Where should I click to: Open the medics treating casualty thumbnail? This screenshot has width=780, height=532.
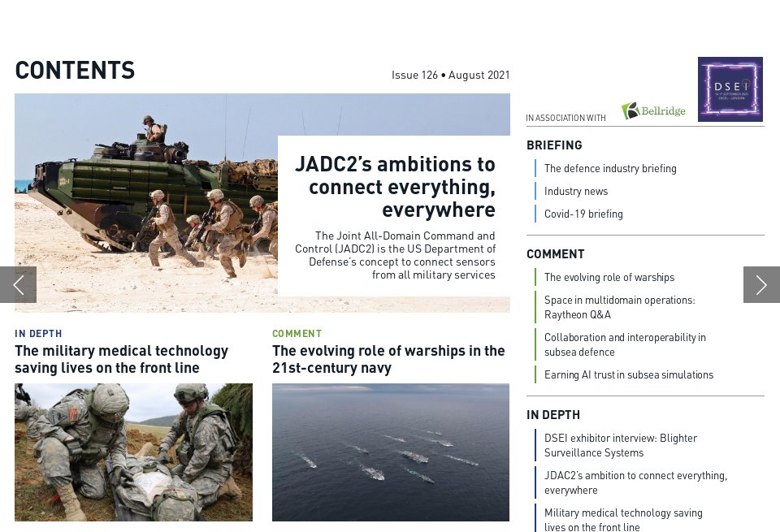133,452
